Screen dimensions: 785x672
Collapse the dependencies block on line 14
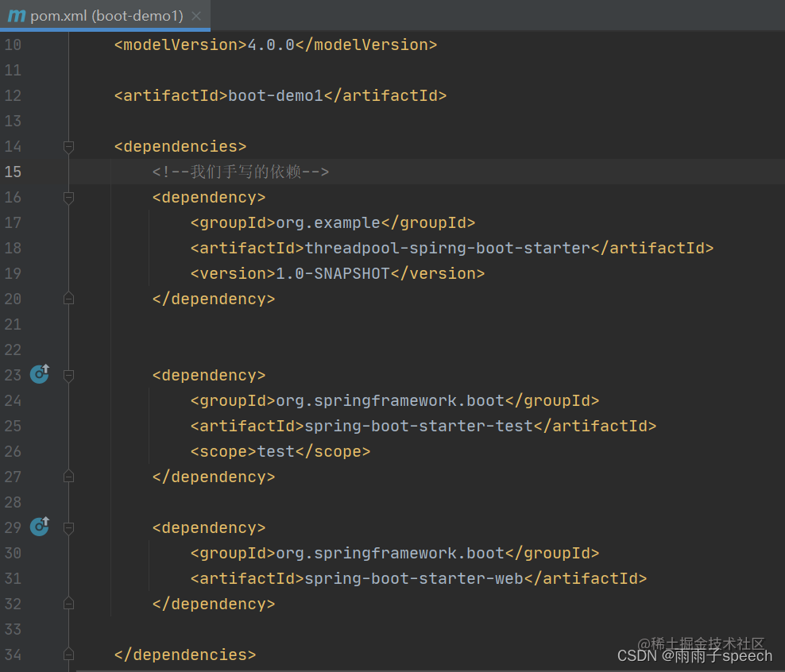click(69, 147)
